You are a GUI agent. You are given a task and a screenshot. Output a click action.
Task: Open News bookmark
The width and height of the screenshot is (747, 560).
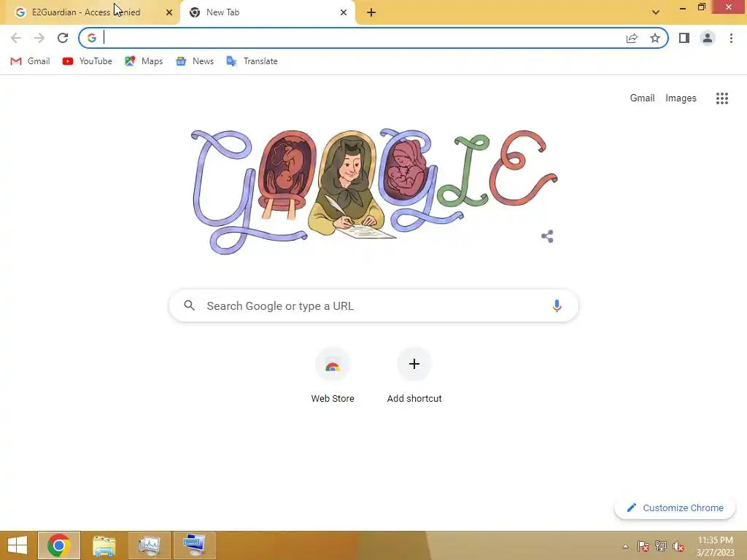(194, 61)
